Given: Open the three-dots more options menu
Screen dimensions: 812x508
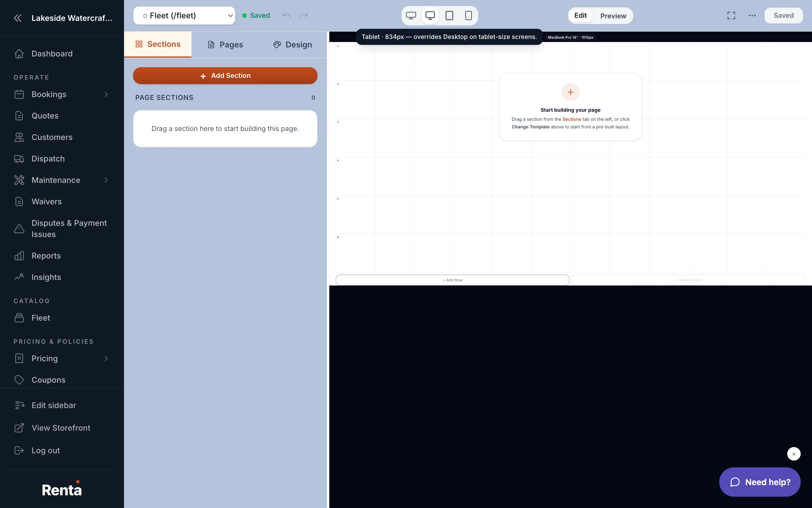Looking at the screenshot, I should 752,16.
